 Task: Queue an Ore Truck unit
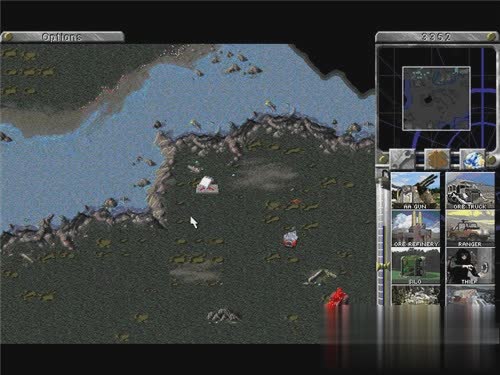pos(470,191)
